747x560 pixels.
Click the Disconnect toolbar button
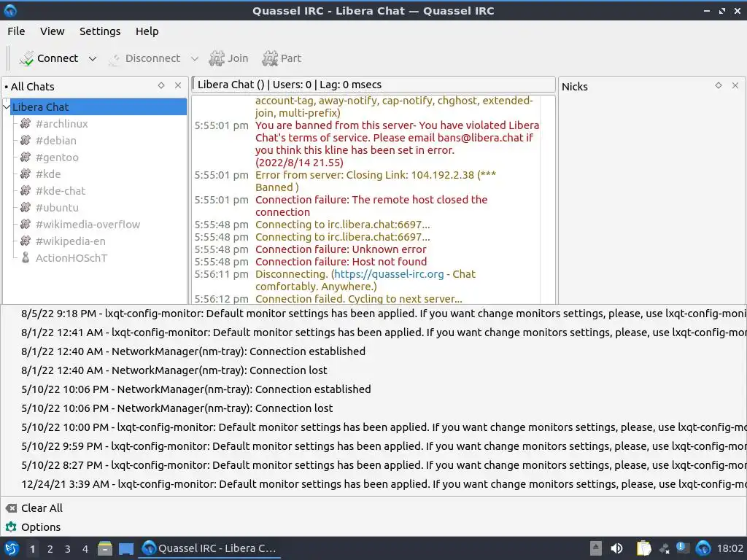coord(144,58)
